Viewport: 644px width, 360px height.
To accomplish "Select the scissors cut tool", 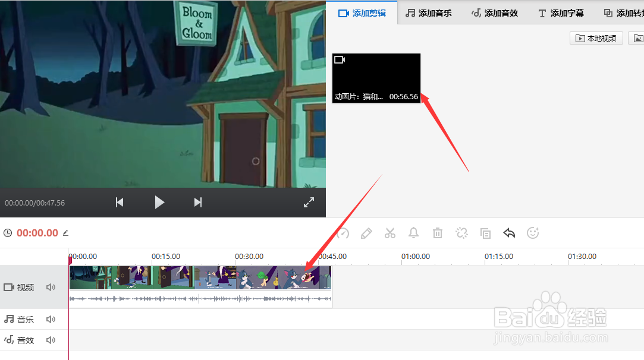I will click(389, 233).
